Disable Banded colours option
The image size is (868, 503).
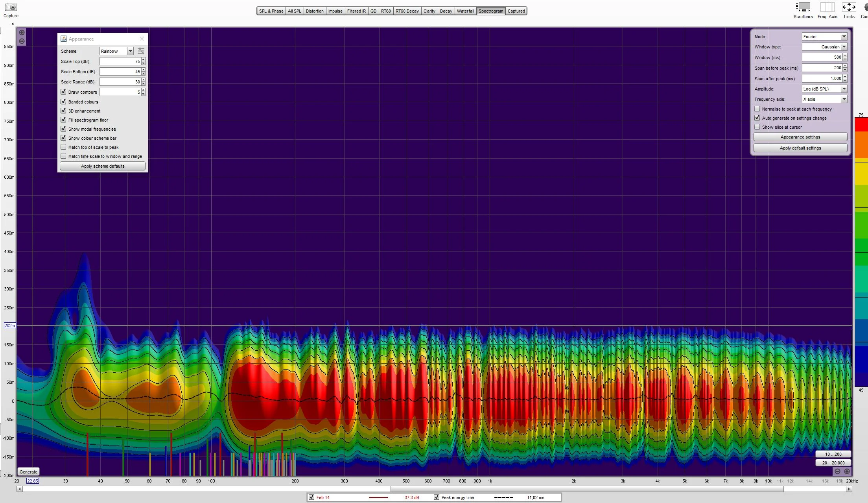pyautogui.click(x=63, y=102)
